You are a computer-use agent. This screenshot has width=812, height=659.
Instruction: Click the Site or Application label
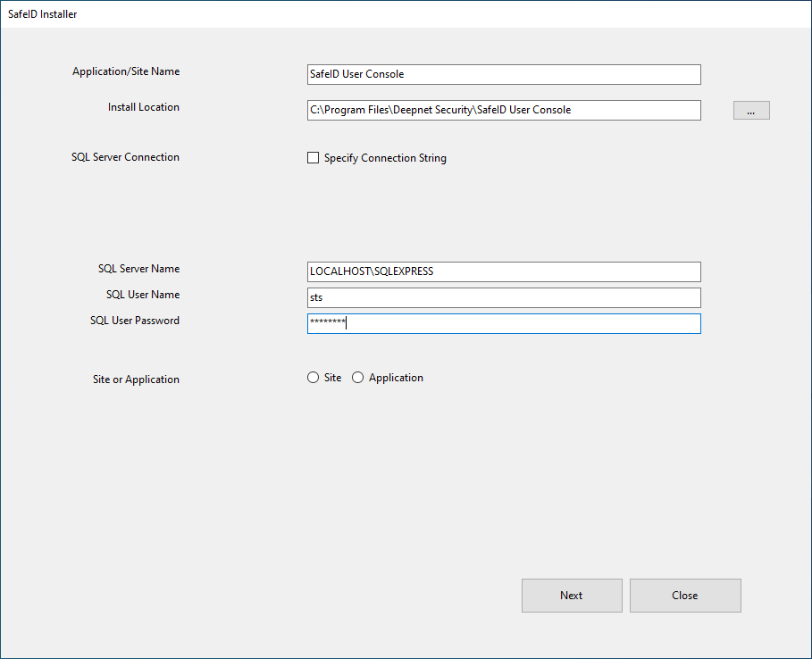(136, 380)
